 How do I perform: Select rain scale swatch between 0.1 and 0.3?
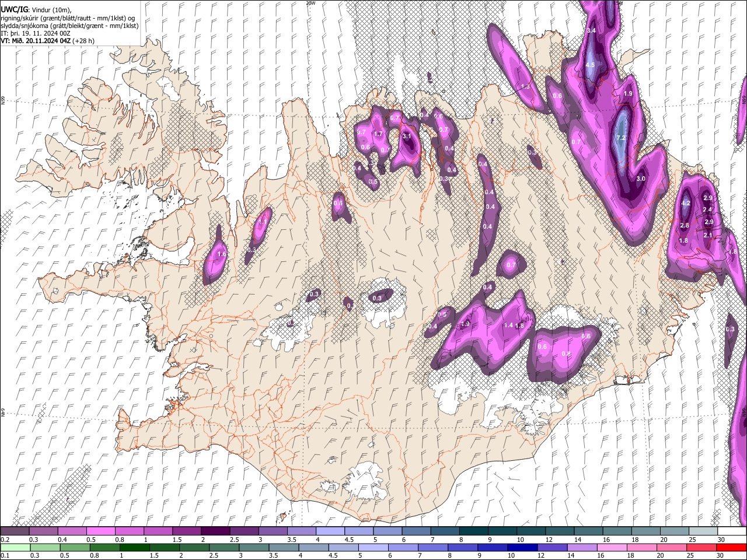(15, 547)
